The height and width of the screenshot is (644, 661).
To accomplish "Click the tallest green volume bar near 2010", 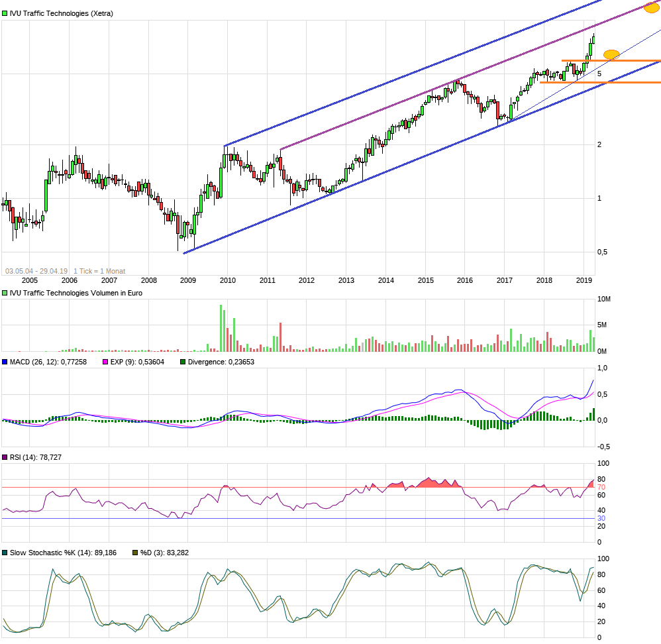I will [x=221, y=328].
